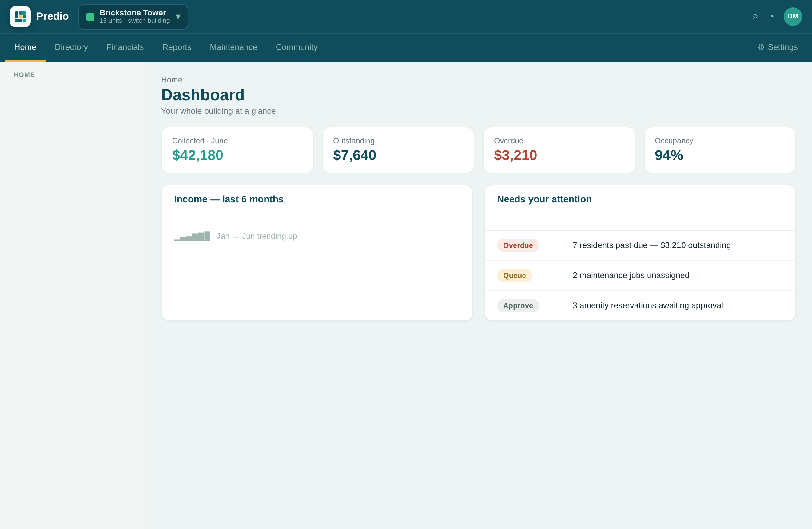Select the Overdue $3,210 stat card

click(x=559, y=150)
